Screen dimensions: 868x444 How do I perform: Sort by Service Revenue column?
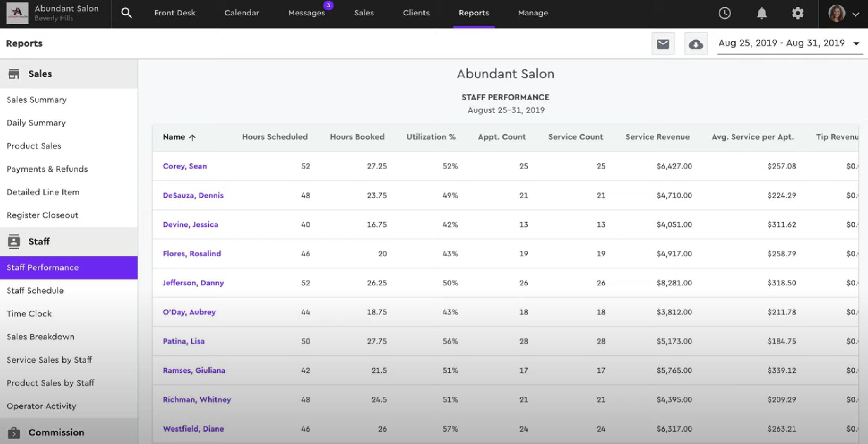(658, 137)
